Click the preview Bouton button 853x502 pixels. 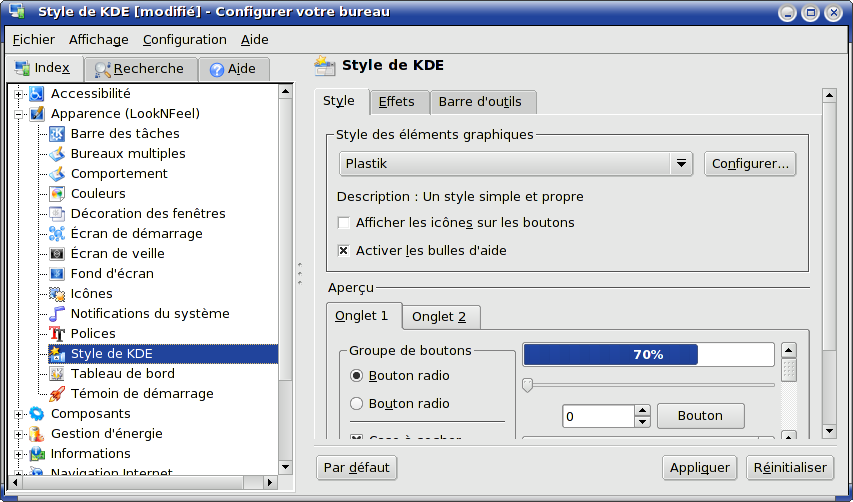coord(701,416)
